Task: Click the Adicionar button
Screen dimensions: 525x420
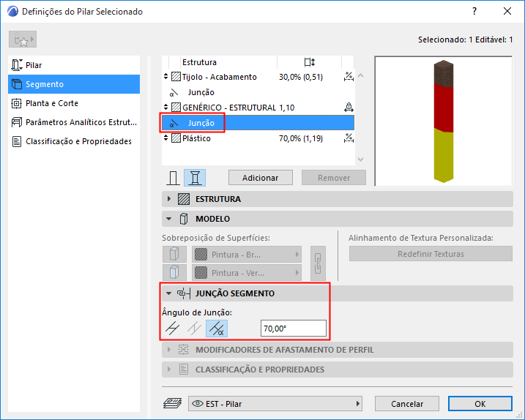Action: pyautogui.click(x=261, y=178)
